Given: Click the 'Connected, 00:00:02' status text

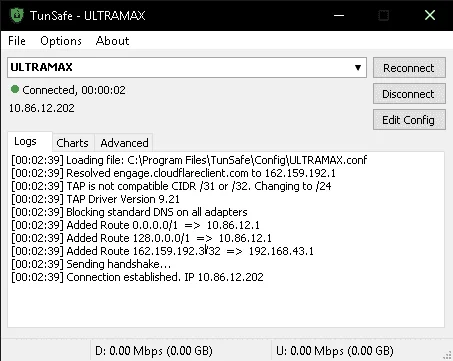Looking at the screenshot, I should 74,90.
